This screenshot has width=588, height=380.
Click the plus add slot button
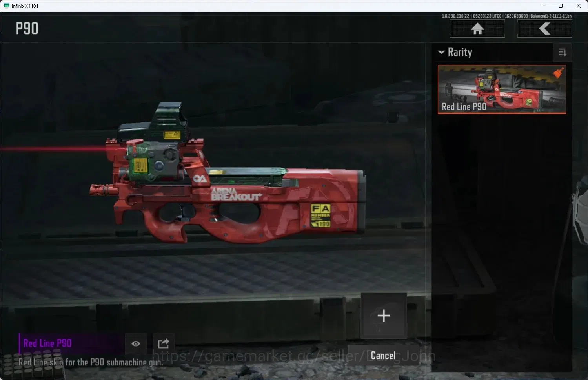[384, 316]
